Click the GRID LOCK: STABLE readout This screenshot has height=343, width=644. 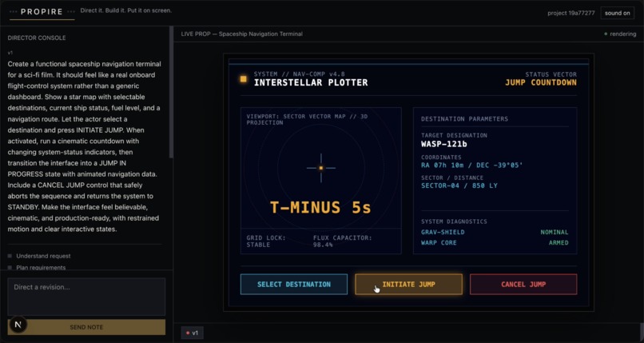pos(266,241)
